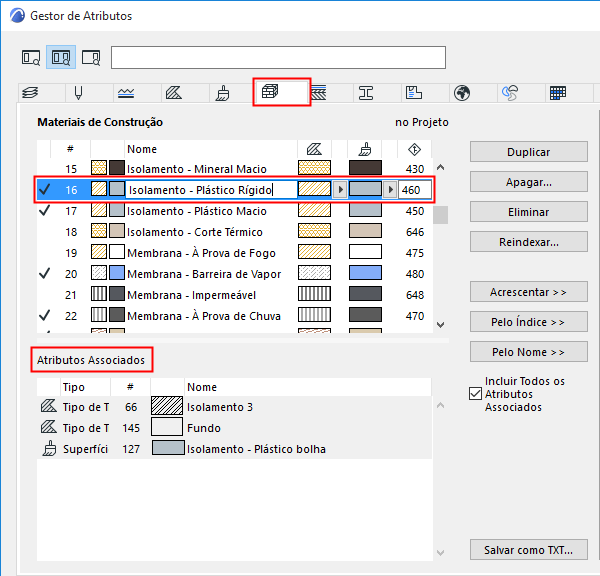Select associated attribute Isolamento 3
The image size is (600, 576).
[x=234, y=407]
